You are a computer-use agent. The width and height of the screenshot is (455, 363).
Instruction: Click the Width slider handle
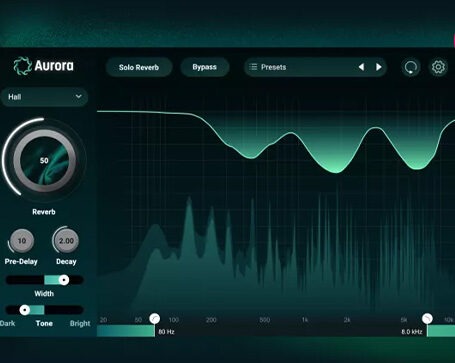[64, 280]
